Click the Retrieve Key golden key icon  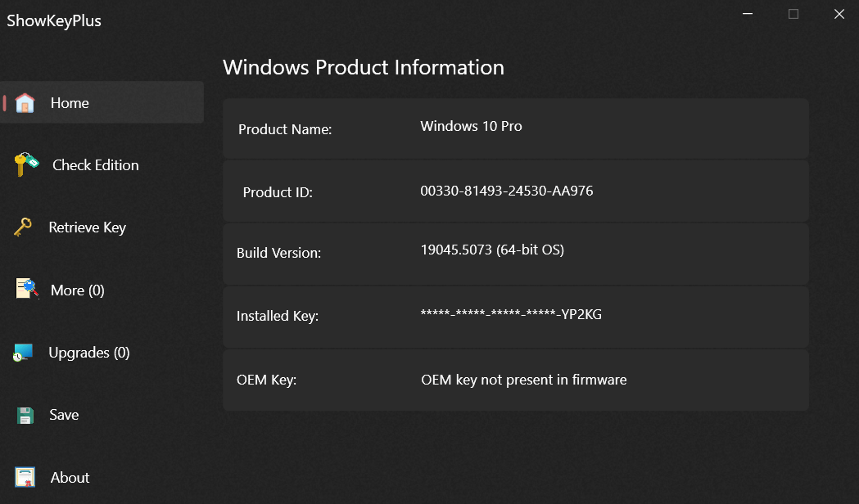22,227
